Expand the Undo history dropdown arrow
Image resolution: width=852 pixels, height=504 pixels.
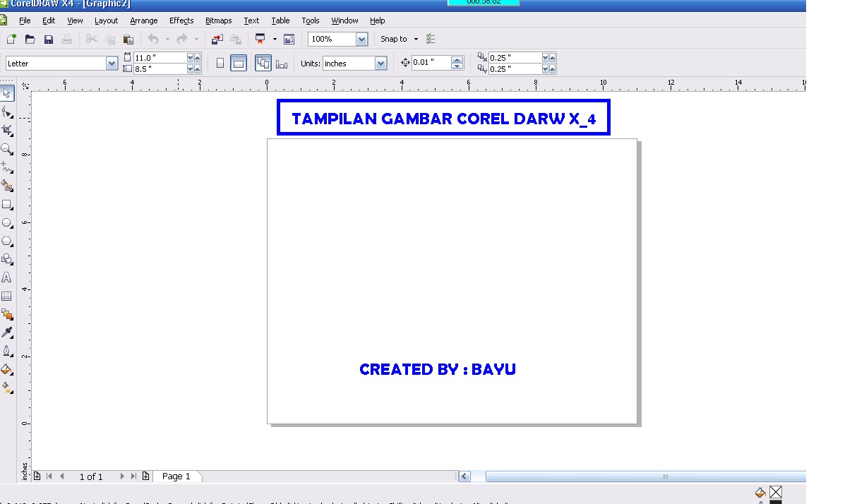pyautogui.click(x=167, y=39)
